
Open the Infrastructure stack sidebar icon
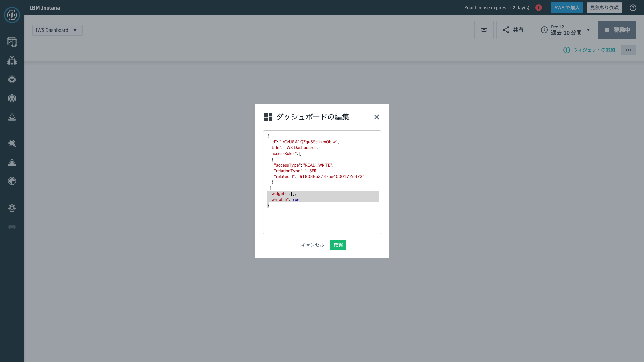point(12,98)
